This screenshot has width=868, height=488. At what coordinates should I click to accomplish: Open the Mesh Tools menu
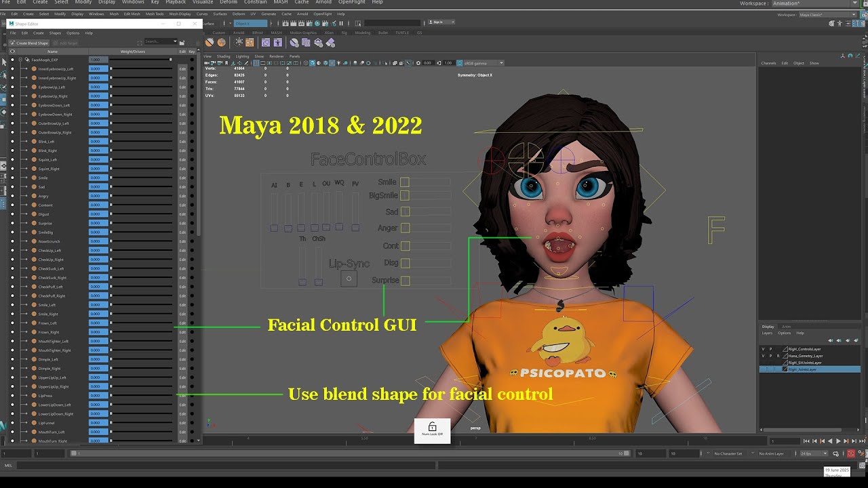[155, 14]
